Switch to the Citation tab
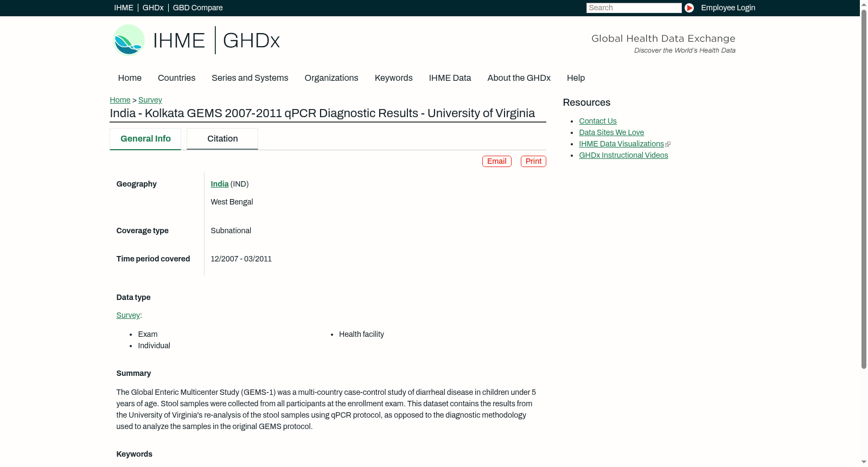Screen dimensions: 868x467 (x=222, y=139)
